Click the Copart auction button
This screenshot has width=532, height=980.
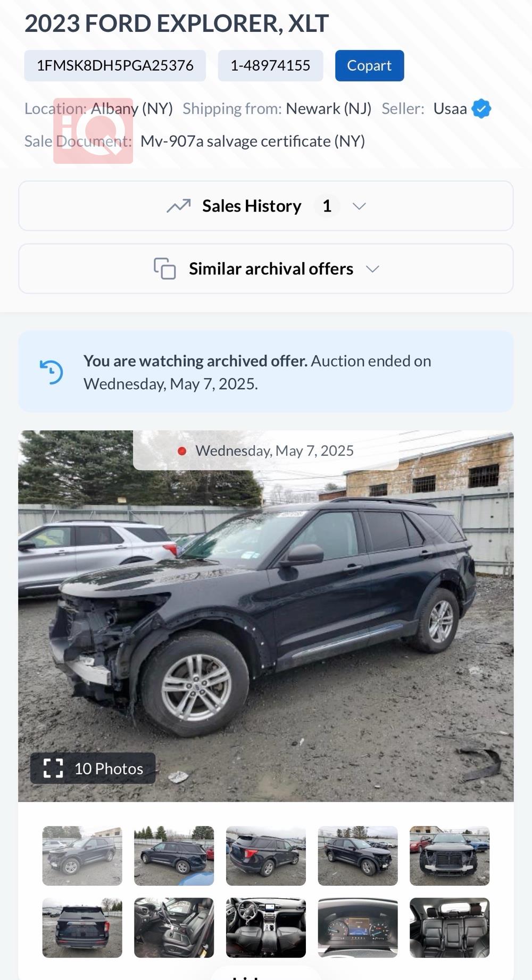(369, 65)
